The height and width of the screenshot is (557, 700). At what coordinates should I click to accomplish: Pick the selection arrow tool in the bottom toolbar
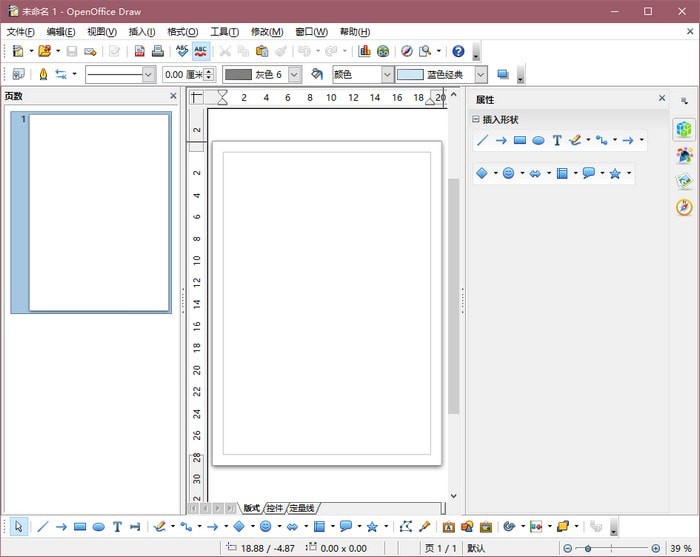click(18, 527)
